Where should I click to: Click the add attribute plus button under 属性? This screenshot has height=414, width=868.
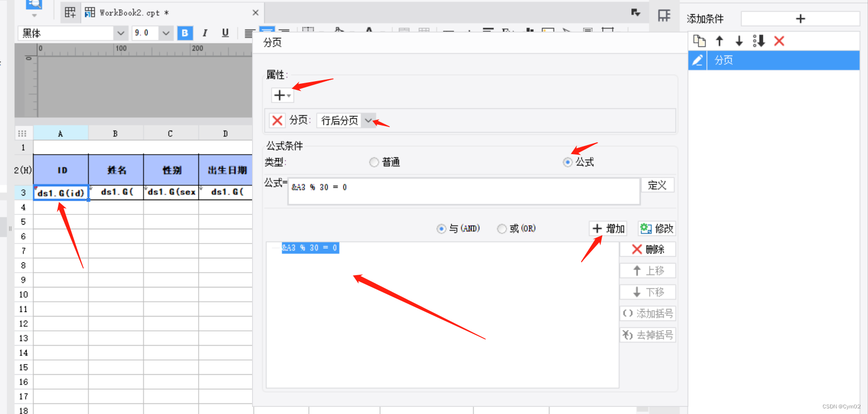tap(282, 95)
